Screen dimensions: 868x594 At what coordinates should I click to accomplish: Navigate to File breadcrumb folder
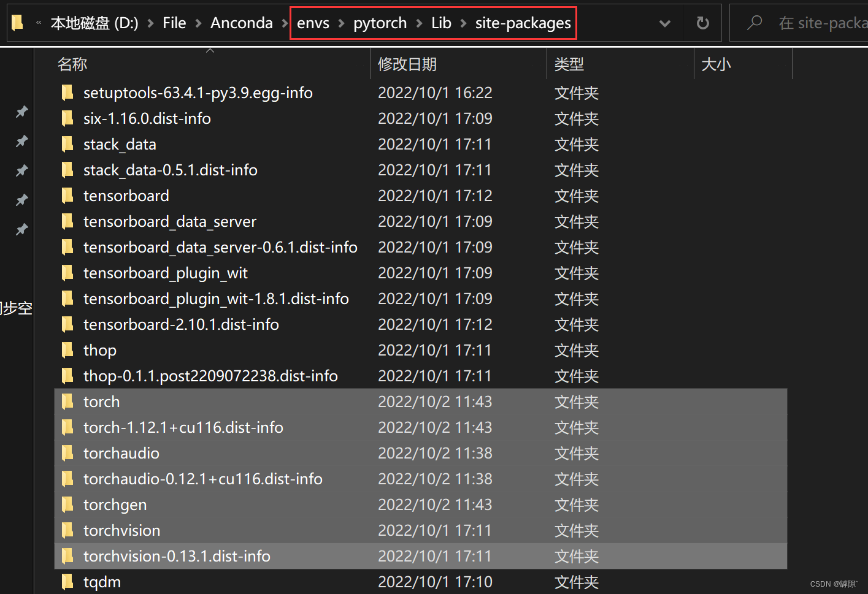(174, 23)
